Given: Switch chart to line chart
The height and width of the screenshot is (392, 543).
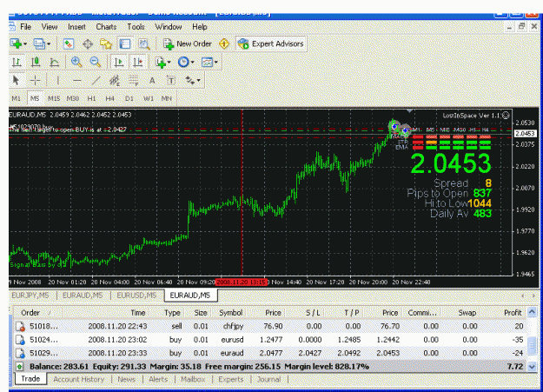Looking at the screenshot, I should (x=55, y=62).
